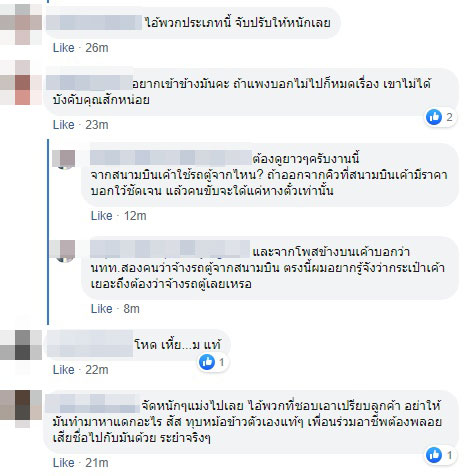
Task: Open the blurred author name of the first comment
Action: pos(94,23)
